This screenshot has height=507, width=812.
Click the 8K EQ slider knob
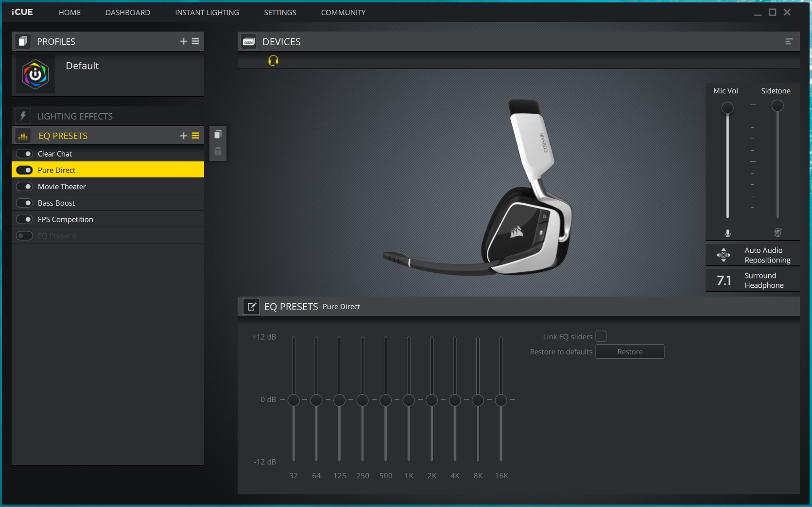tap(478, 400)
